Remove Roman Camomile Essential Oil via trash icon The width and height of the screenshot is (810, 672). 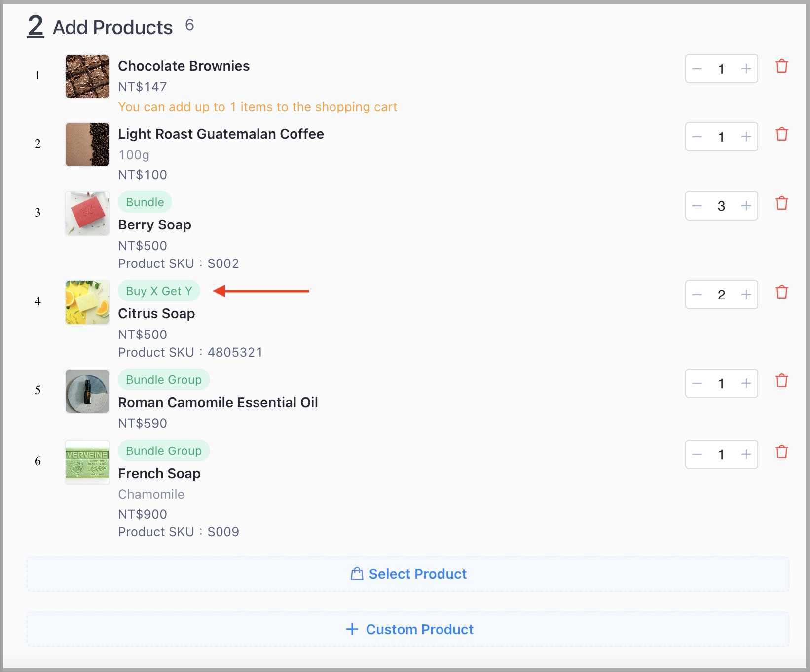[782, 381]
